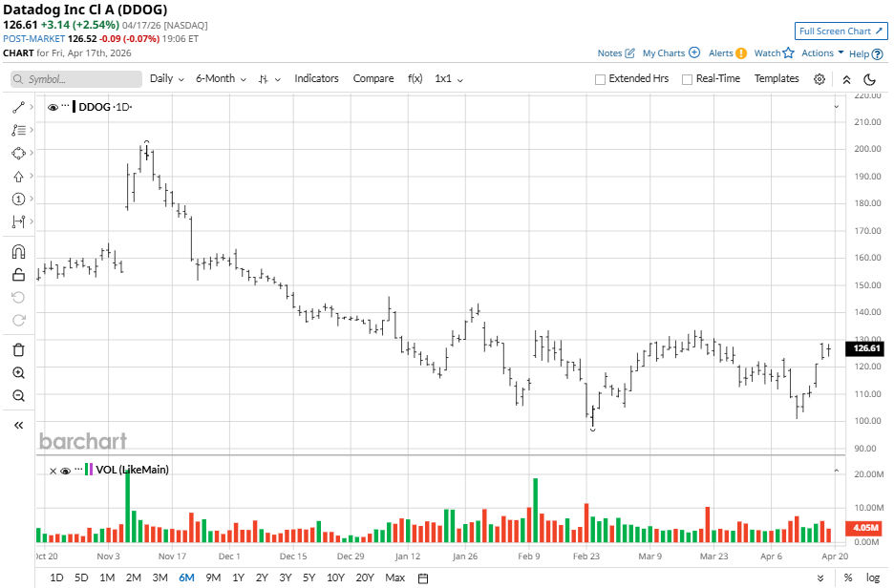The height and width of the screenshot is (588, 894).
Task: Switch to dark mode with moon icon
Action: pos(870,79)
